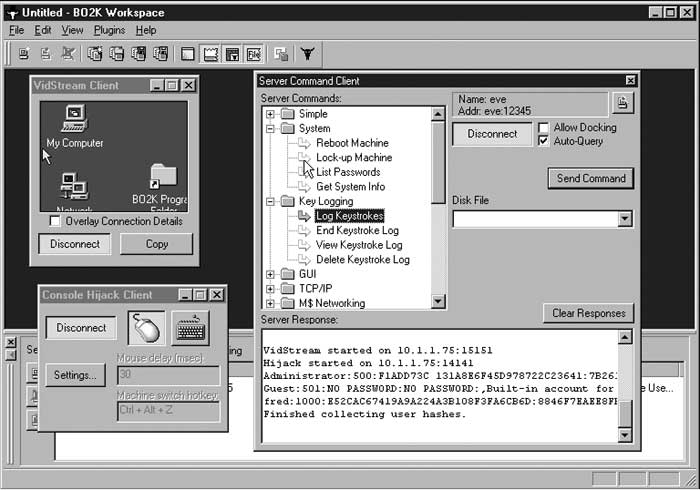The width and height of the screenshot is (700, 490).
Task: Expand the GUI folder node
Action: [x=270, y=274]
